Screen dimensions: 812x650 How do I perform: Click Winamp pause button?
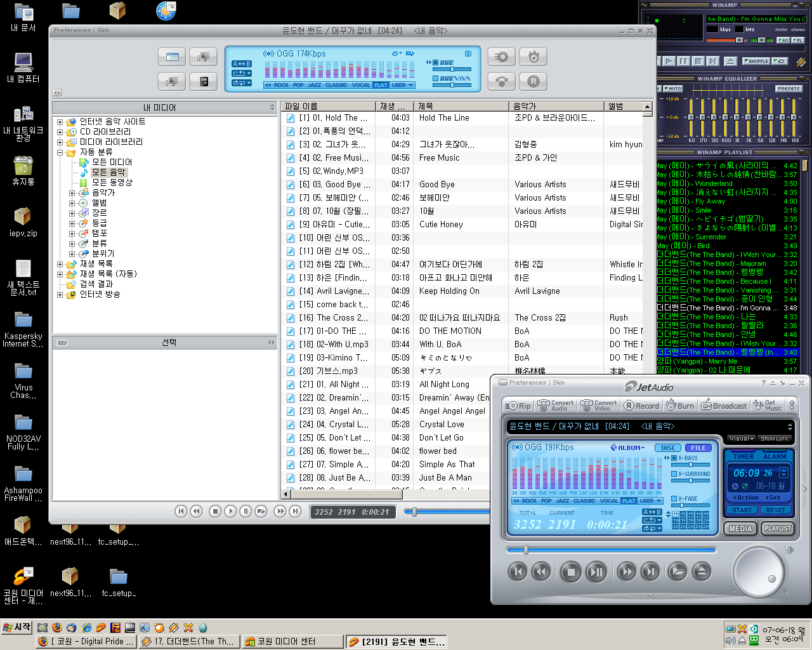tap(683, 61)
